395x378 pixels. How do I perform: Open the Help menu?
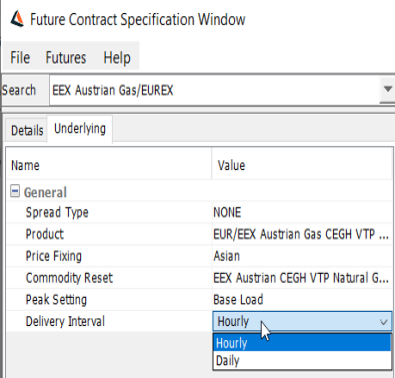point(117,57)
